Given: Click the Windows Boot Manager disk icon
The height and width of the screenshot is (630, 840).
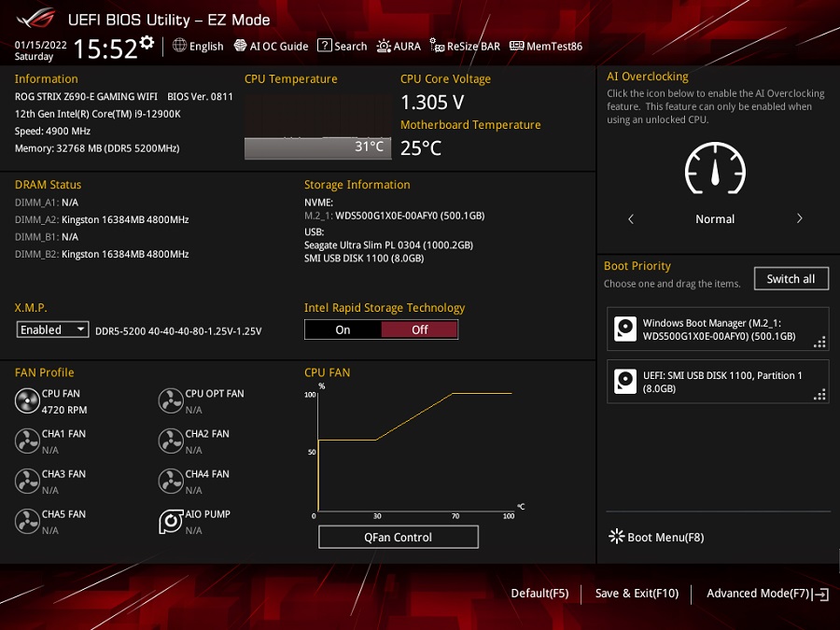Looking at the screenshot, I should pos(625,329).
